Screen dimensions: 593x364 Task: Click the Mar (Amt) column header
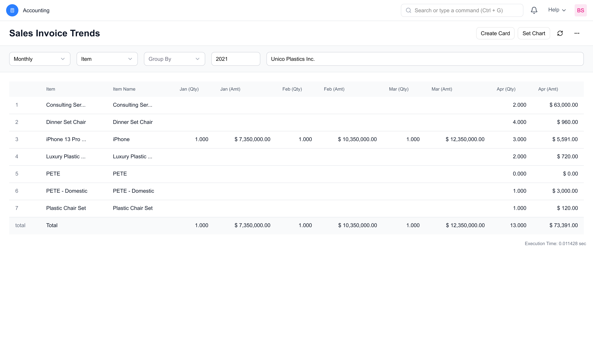pos(442,89)
